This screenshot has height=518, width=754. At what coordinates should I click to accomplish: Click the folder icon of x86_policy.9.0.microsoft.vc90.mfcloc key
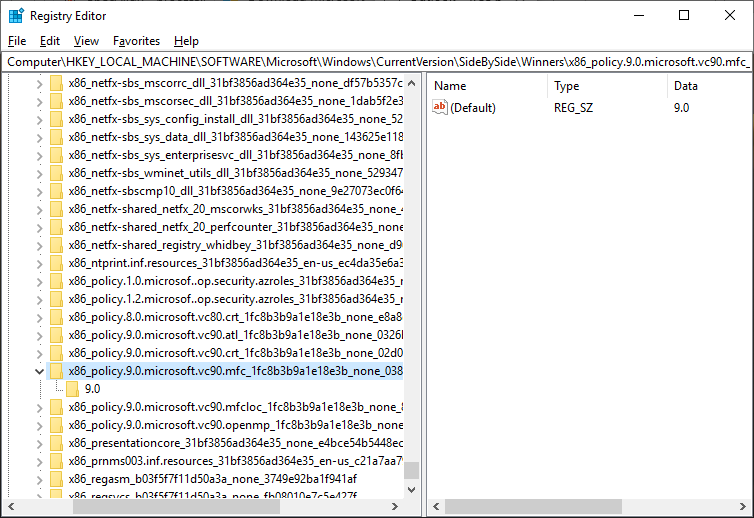(x=56, y=407)
